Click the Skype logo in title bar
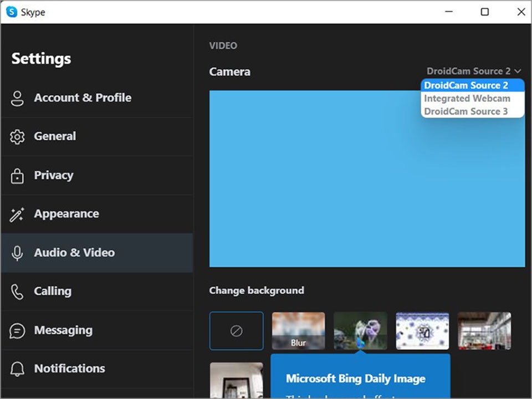 12,12
